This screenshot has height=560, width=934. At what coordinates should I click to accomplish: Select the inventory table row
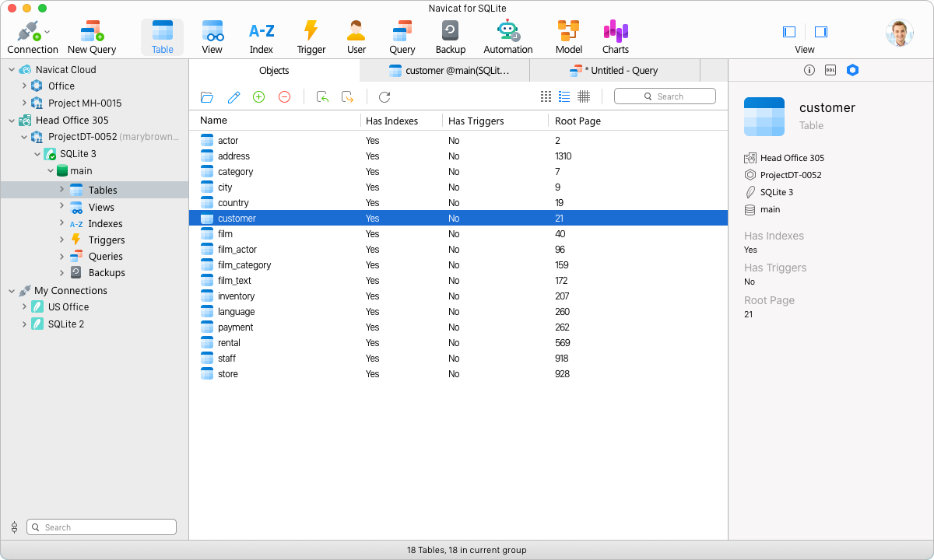[x=458, y=296]
